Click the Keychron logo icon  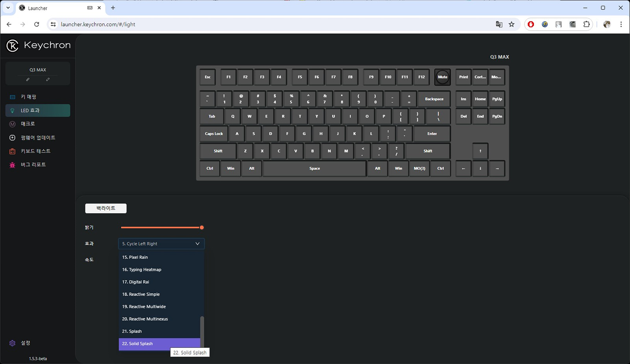(x=13, y=46)
